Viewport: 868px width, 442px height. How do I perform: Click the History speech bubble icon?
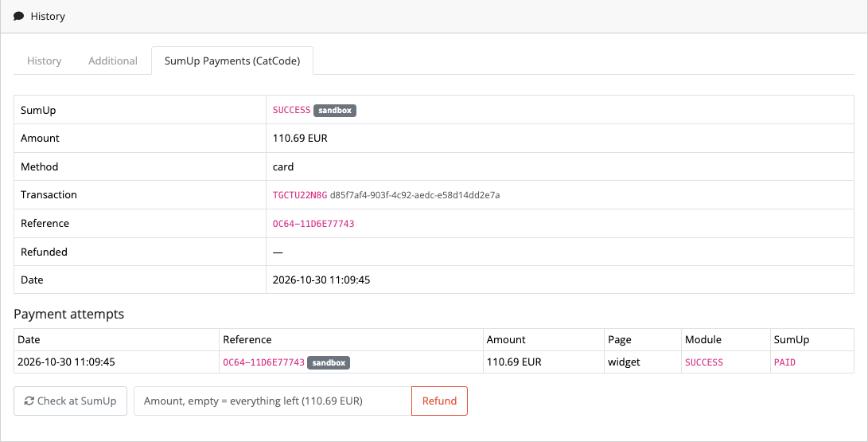(x=18, y=16)
